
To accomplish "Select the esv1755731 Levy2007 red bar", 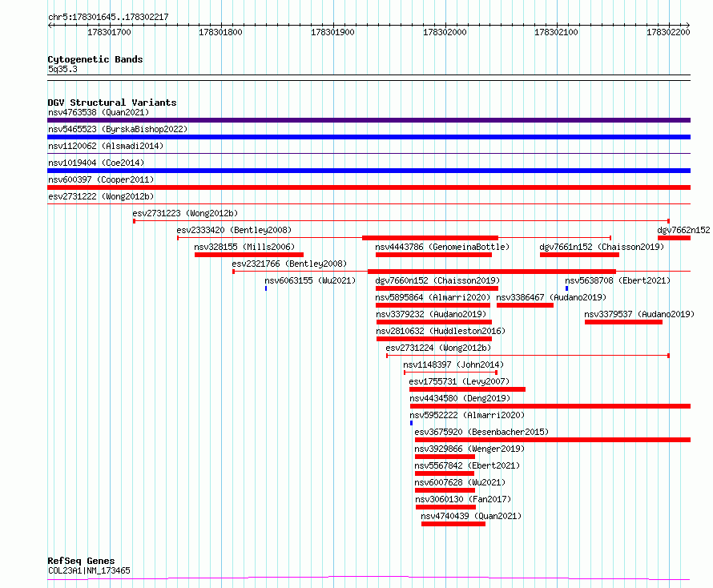I will [x=467, y=389].
